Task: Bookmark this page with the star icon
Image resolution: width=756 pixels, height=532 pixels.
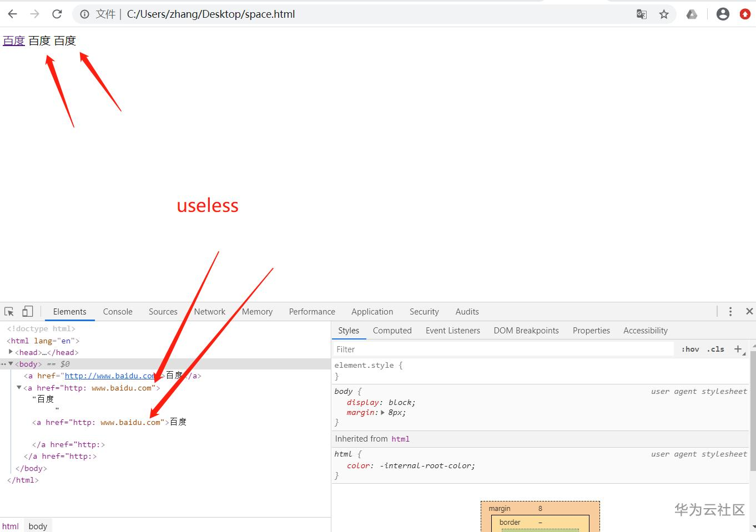Action: (x=664, y=14)
